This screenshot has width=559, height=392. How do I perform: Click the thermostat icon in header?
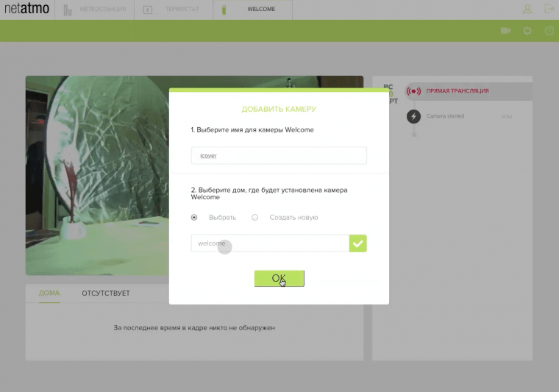[x=148, y=10]
